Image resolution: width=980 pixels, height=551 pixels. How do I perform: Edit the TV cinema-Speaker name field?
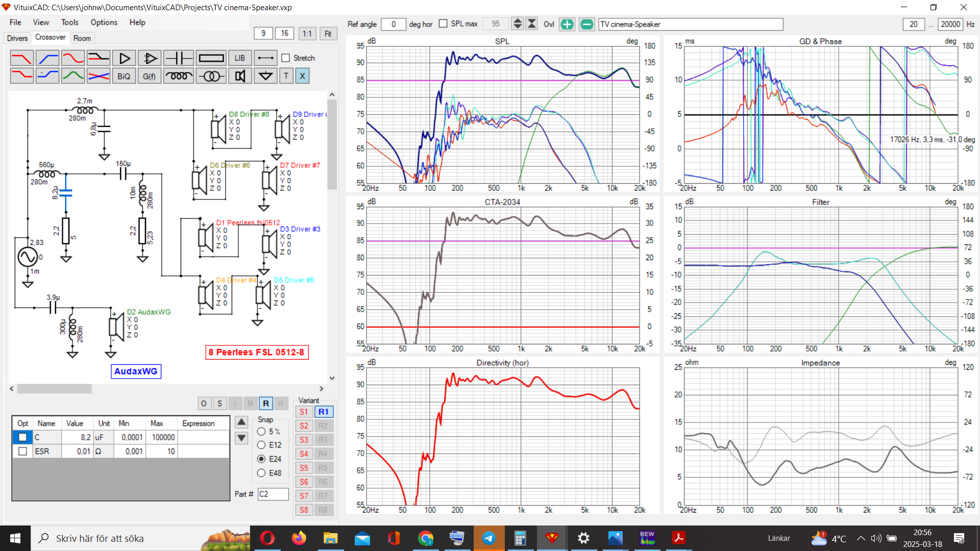691,24
